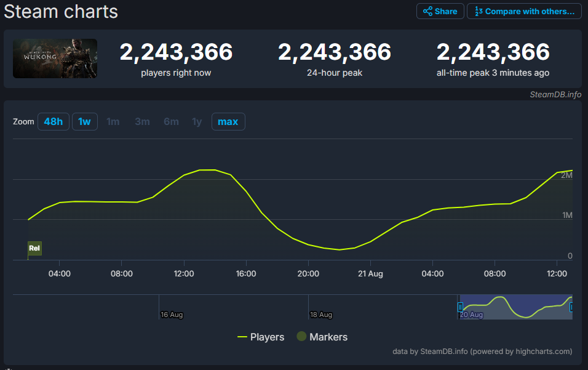
Task: Open the Black Myth Wukong game thumbnail
Action: pyautogui.click(x=55, y=58)
